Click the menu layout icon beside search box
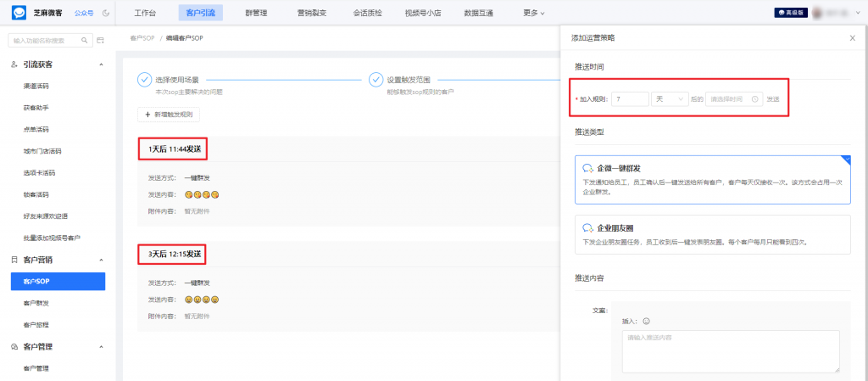 (x=100, y=40)
